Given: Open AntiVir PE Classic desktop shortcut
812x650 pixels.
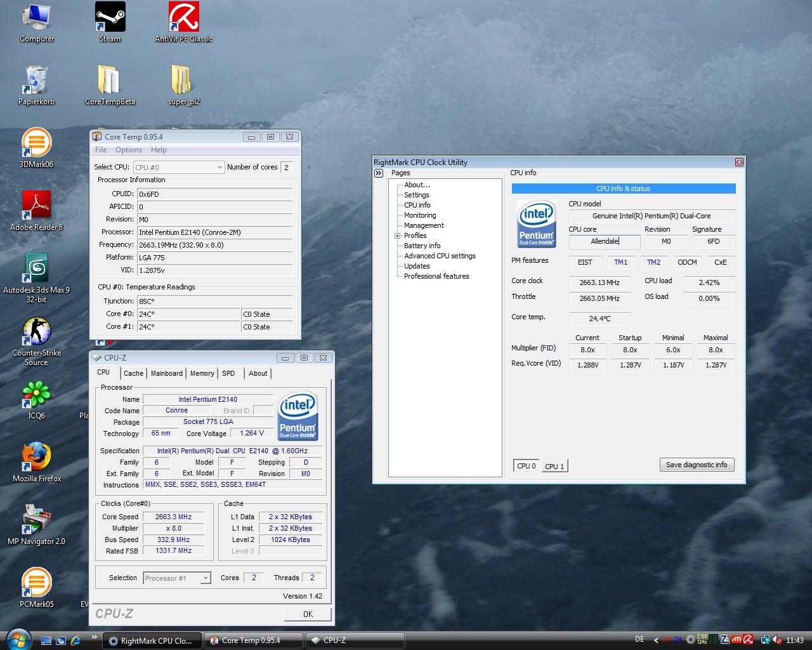Looking at the screenshot, I should tap(183, 23).
